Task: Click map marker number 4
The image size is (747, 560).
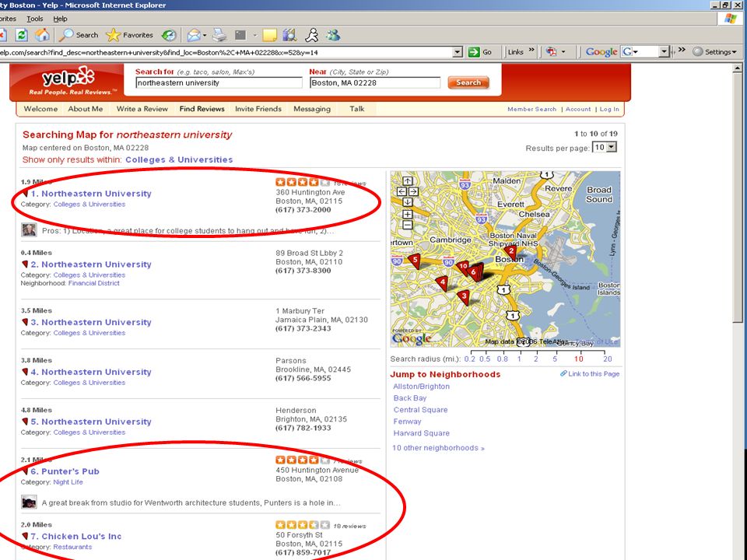Action: 443,282
